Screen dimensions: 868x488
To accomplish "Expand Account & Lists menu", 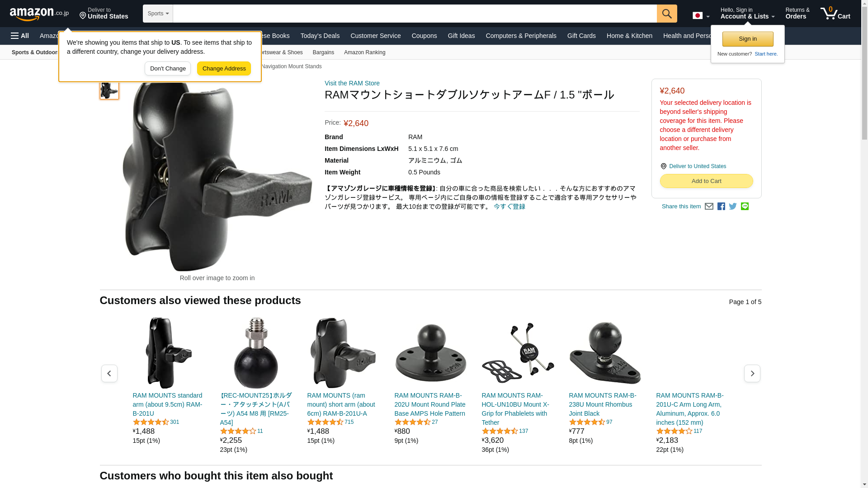I will pos(747,13).
